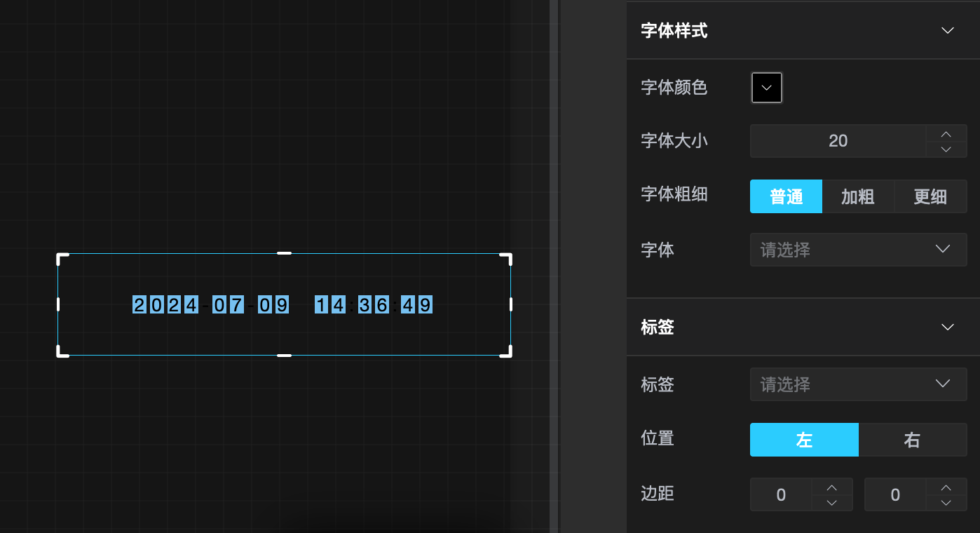Decrease the second 边距 value
This screenshot has width=980, height=533.
tap(946, 503)
